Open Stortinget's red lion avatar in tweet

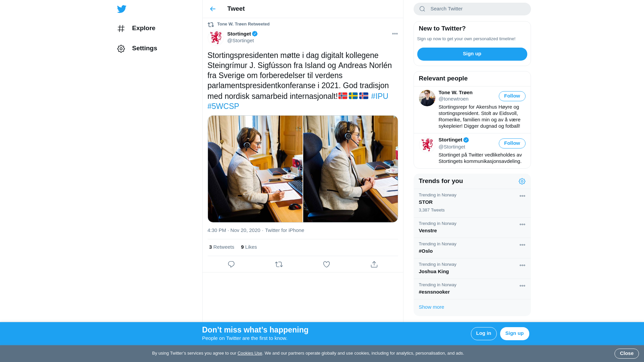click(x=216, y=37)
